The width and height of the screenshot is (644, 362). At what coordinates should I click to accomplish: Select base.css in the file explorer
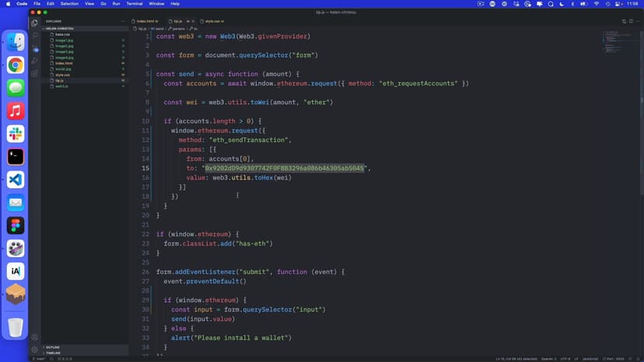(62, 34)
